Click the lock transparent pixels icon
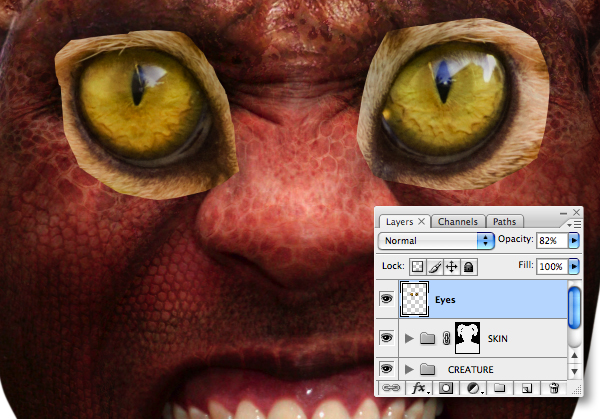The width and height of the screenshot is (600, 419). pyautogui.click(x=417, y=267)
